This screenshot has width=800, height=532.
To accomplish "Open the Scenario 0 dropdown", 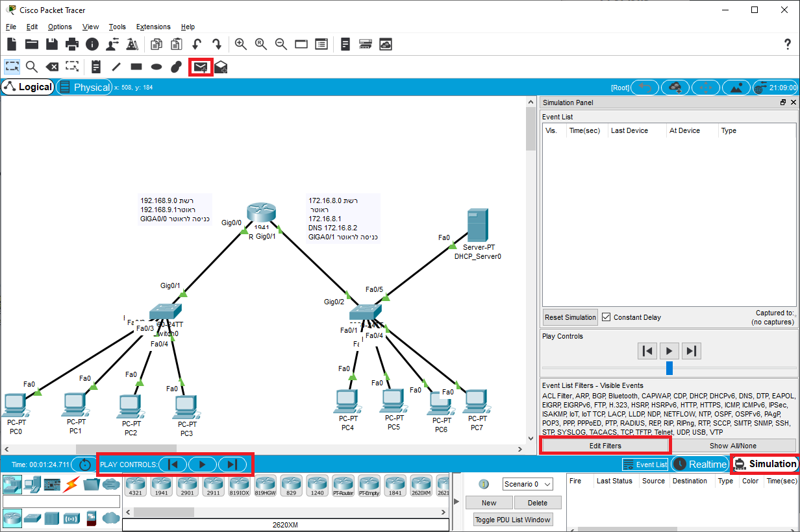I will coord(527,484).
